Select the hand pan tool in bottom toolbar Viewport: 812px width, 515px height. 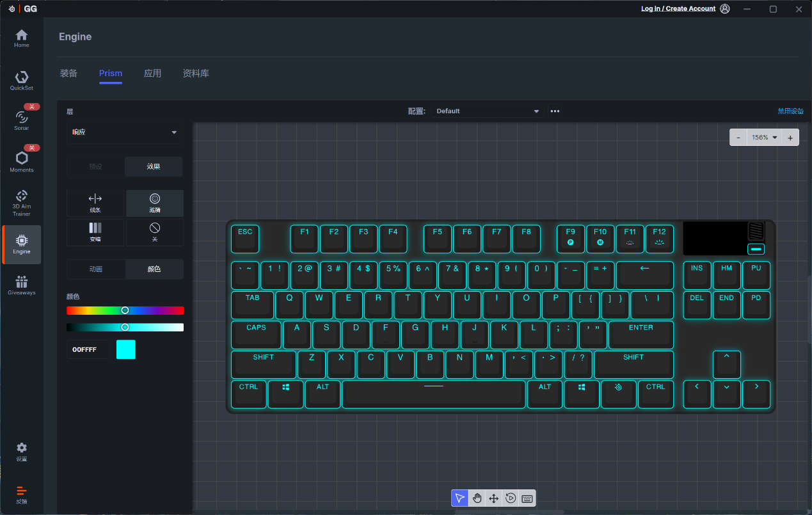pos(477,498)
